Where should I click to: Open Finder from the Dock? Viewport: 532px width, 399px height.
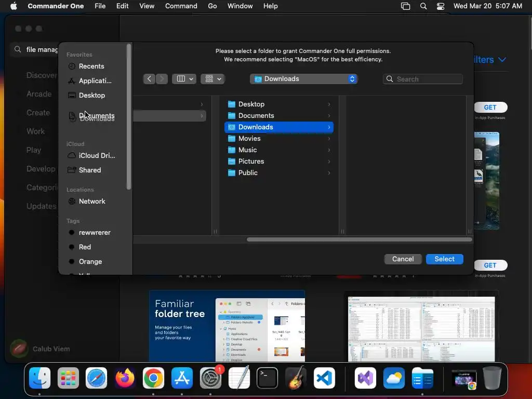39,378
